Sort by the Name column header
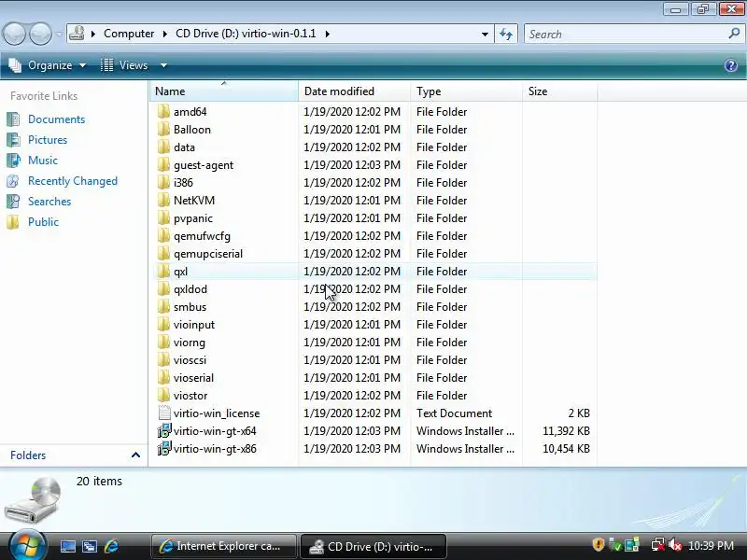The width and height of the screenshot is (747, 560). click(x=224, y=91)
